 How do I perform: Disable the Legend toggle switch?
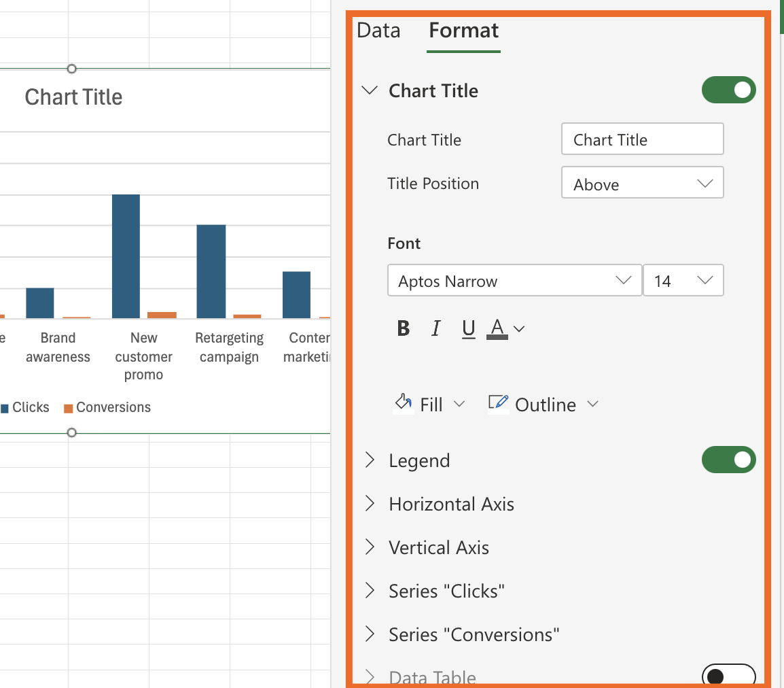pyautogui.click(x=728, y=460)
